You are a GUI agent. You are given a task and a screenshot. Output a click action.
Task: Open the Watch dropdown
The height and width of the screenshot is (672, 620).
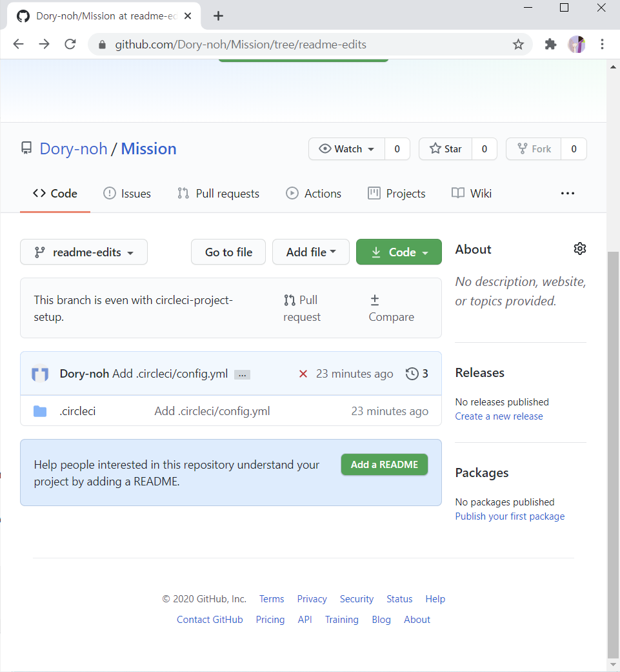tap(347, 148)
